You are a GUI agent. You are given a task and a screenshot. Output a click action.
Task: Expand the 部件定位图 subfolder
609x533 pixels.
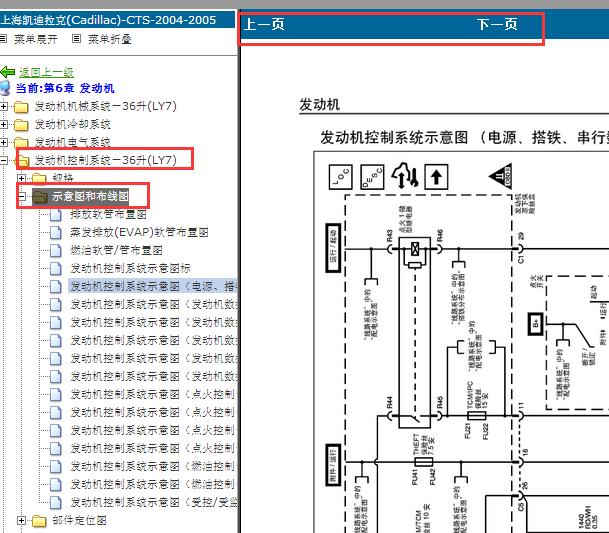(x=21, y=521)
